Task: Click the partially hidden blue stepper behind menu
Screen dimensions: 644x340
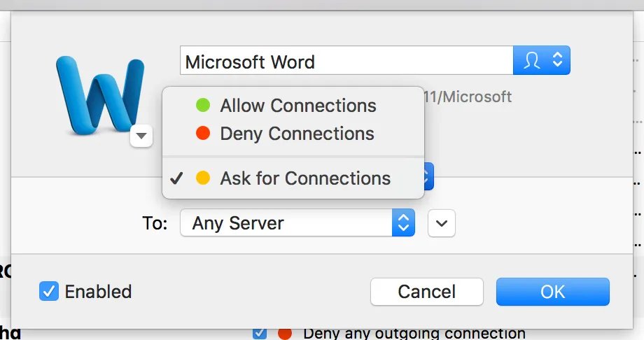Action: pos(428,176)
